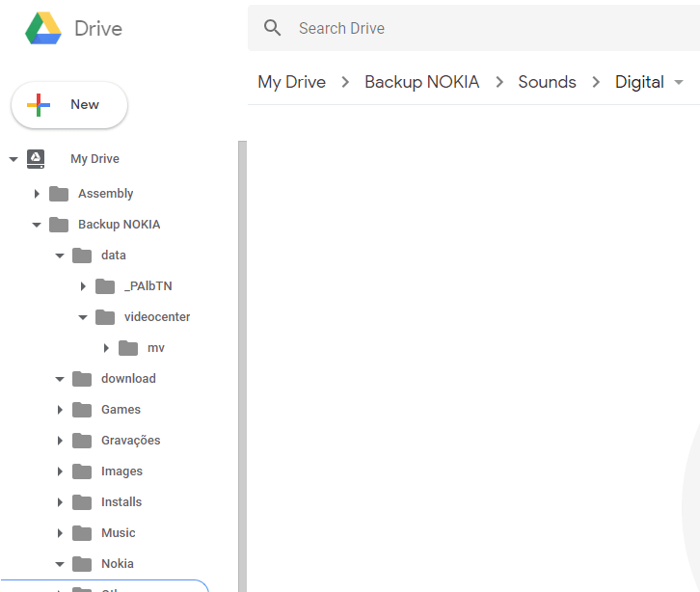Select download label in folder tree
This screenshot has height=592, width=700.
[x=128, y=379]
